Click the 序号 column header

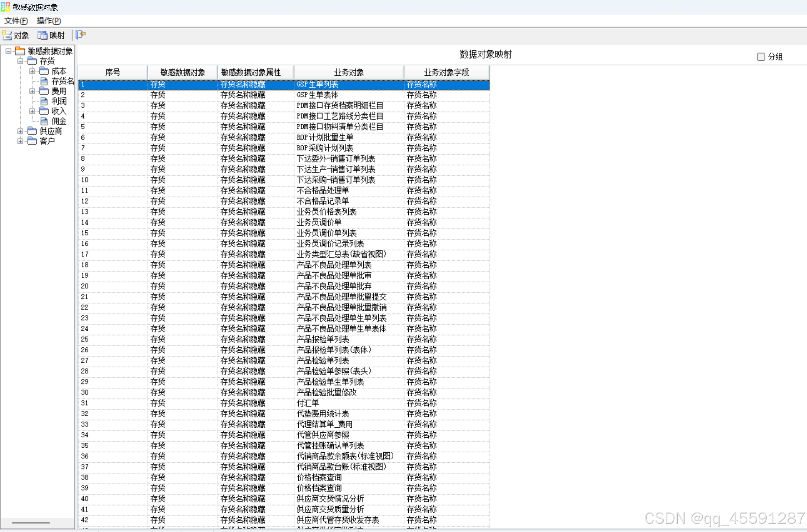point(113,73)
